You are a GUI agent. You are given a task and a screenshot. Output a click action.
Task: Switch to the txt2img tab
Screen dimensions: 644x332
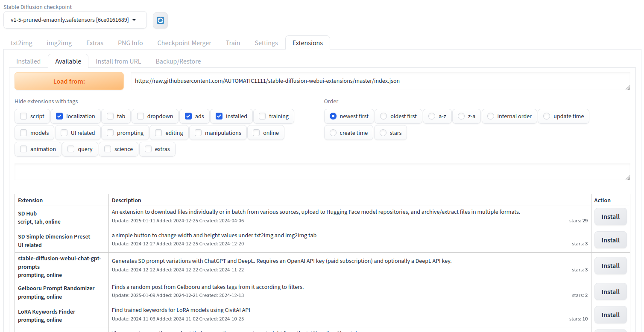pos(21,43)
